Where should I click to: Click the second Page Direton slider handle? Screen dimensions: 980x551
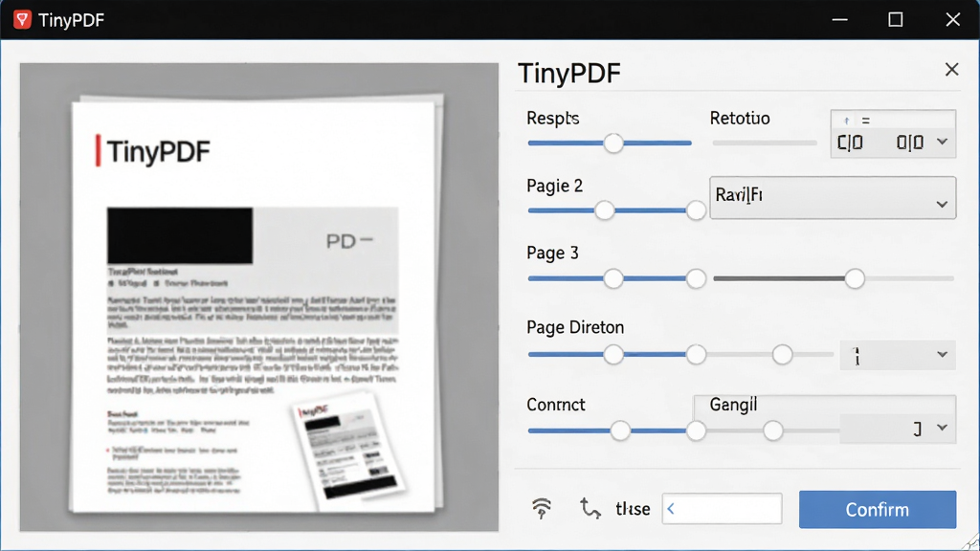click(696, 355)
